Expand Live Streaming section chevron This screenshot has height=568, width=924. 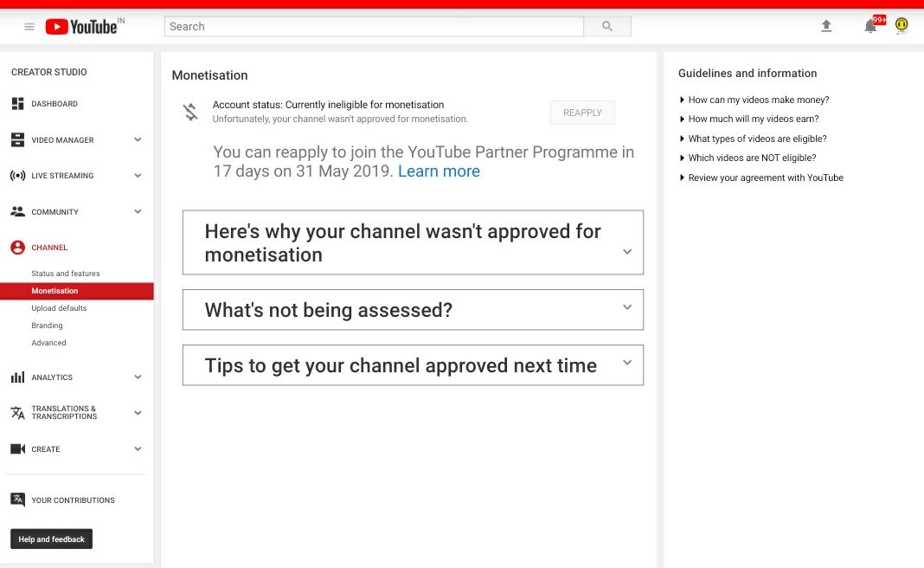tap(138, 176)
